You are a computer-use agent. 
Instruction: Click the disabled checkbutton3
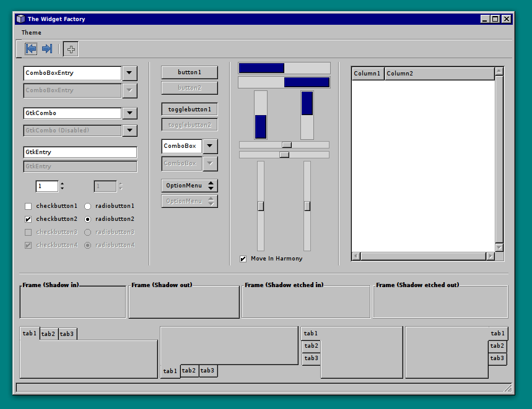[28, 232]
